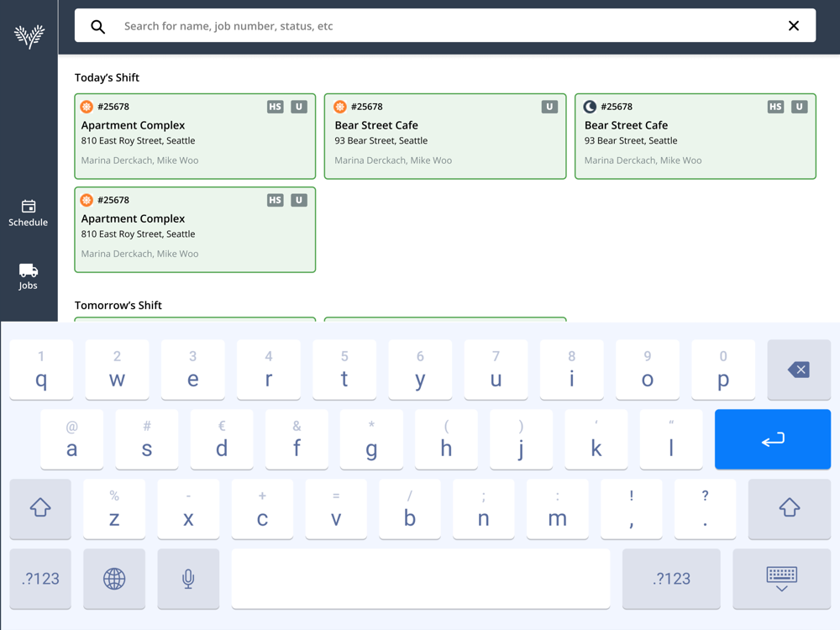Image resolution: width=840 pixels, height=630 pixels.
Task: Tap the n key
Action: tap(483, 508)
